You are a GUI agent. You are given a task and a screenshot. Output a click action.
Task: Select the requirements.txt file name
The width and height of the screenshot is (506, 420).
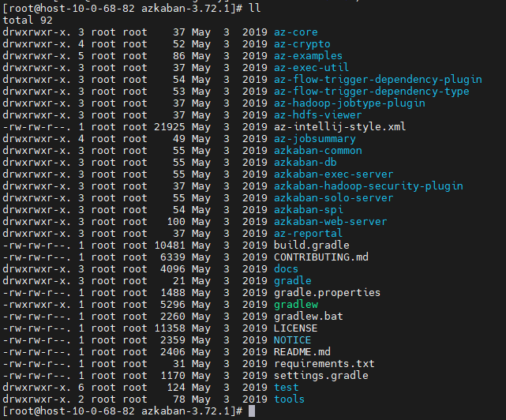324,364
